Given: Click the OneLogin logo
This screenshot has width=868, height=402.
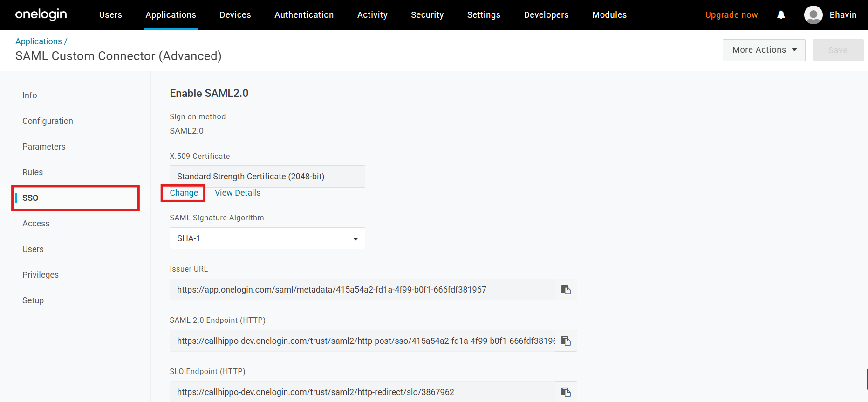Looking at the screenshot, I should [x=41, y=14].
